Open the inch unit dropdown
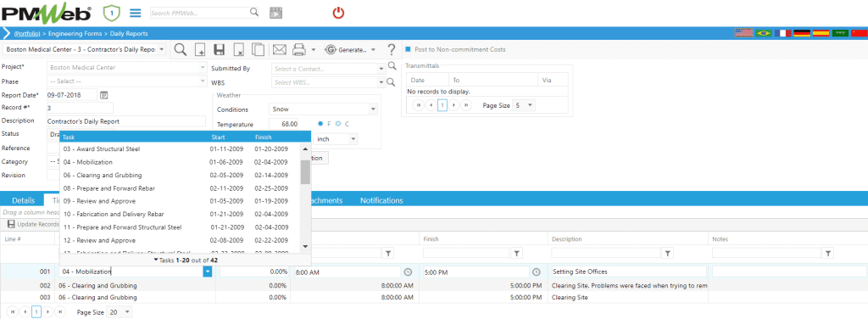Viewport: 868px width, 319px height. pyautogui.click(x=353, y=139)
